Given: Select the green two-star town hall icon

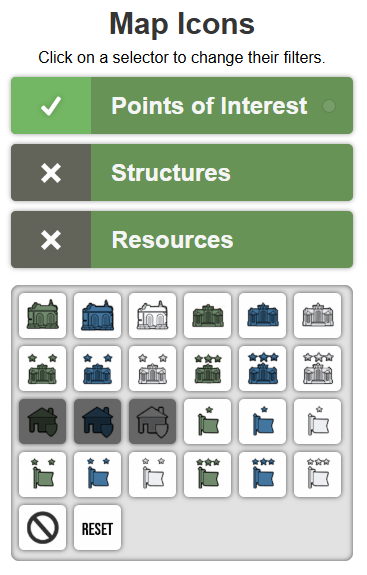Looking at the screenshot, I should point(43,369).
